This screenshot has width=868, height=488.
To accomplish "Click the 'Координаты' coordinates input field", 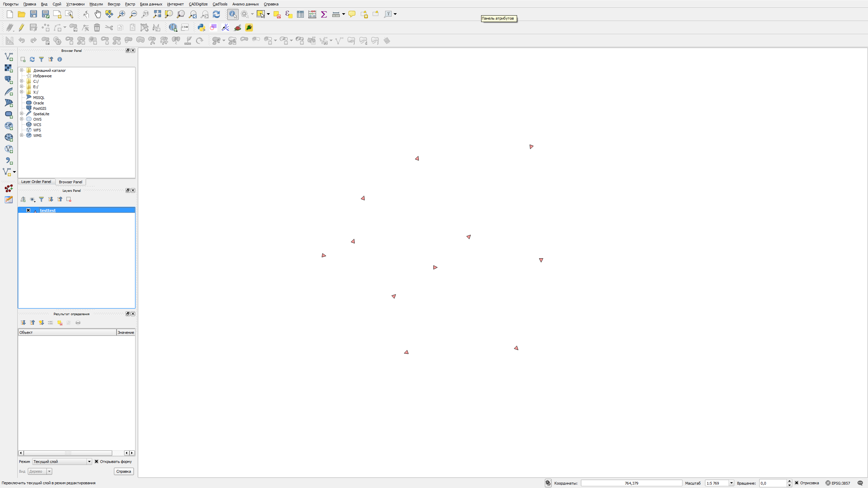I will pos(631,483).
